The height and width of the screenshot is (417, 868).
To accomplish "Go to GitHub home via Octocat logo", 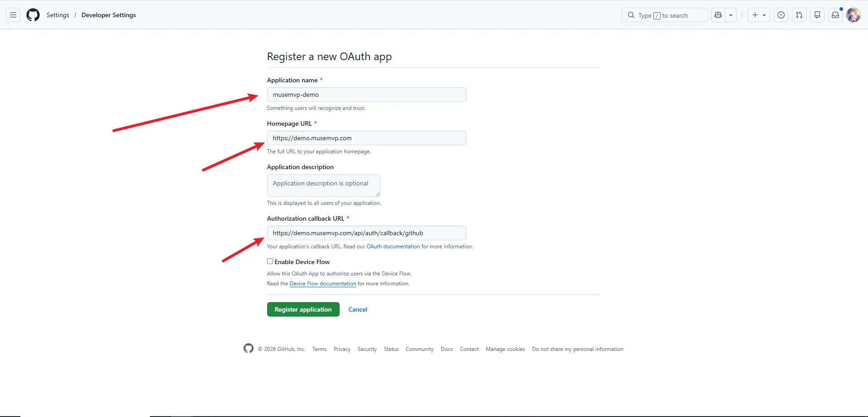I will (x=33, y=15).
